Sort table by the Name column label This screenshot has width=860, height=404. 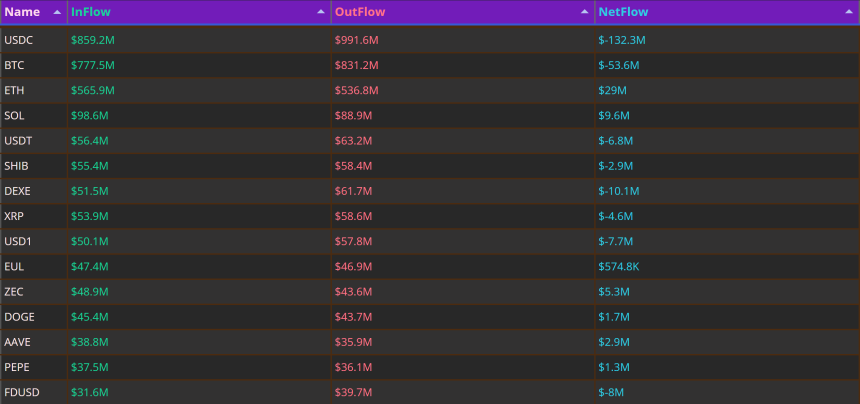click(x=22, y=12)
